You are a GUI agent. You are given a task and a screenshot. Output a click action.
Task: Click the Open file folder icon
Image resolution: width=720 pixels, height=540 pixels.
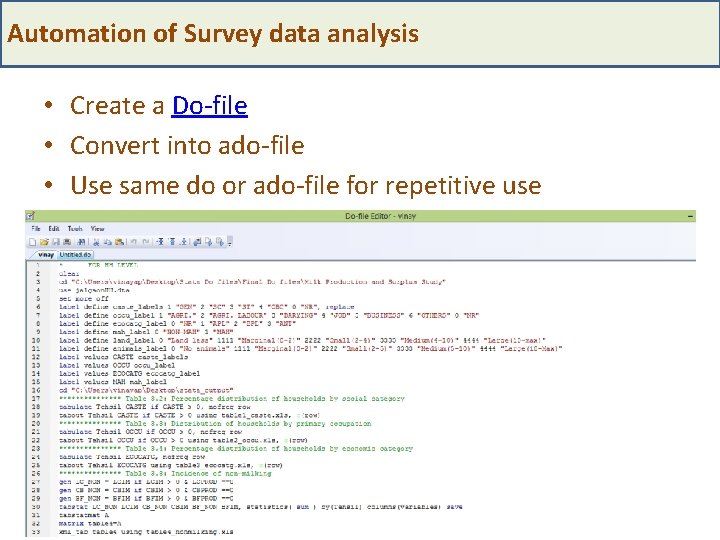pyautogui.click(x=43, y=242)
